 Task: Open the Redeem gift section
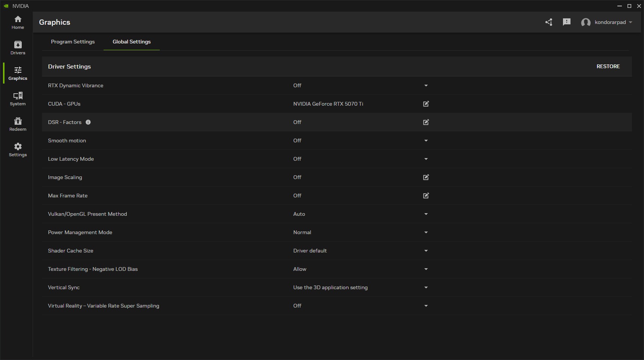18,124
